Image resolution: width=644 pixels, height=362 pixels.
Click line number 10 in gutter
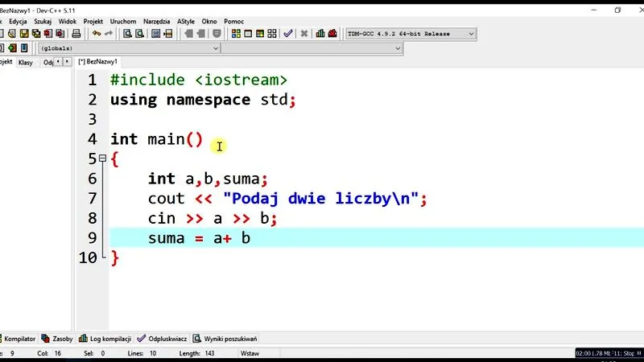88,257
